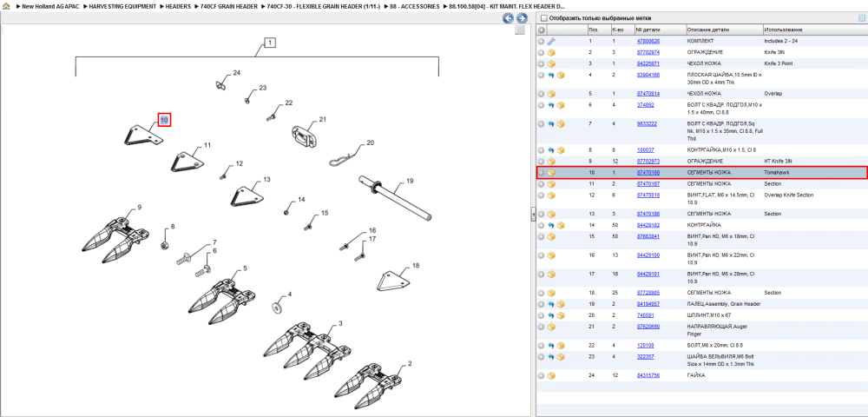Image resolution: width=868 pixels, height=417 pixels.
Task: Open part number 120100 link
Action: pos(646,346)
